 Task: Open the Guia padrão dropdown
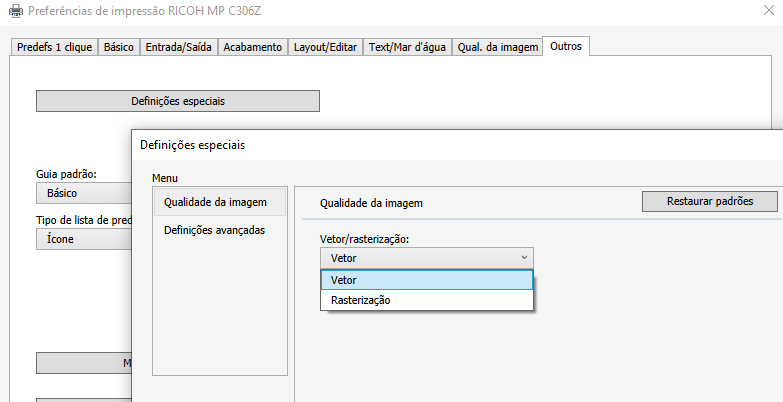coord(84,193)
